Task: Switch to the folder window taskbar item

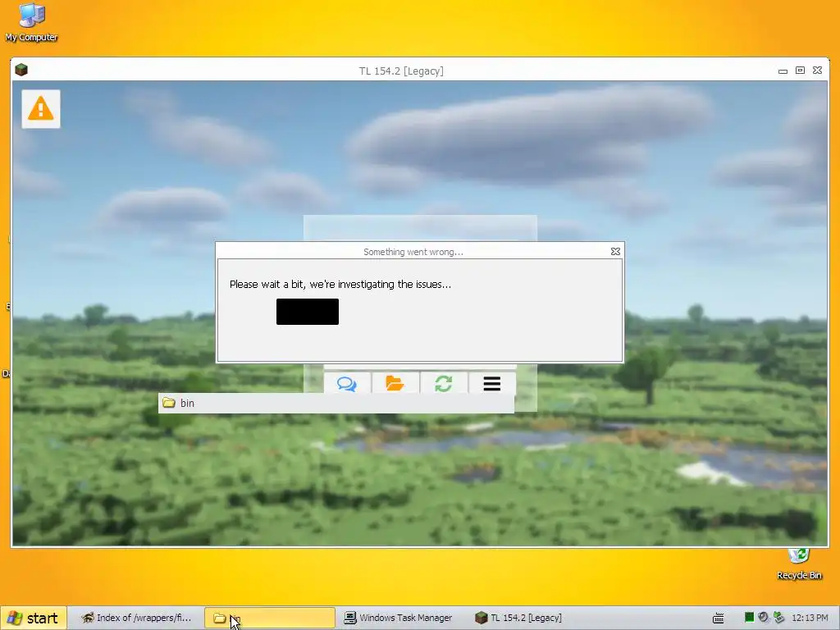Action: pos(269,619)
